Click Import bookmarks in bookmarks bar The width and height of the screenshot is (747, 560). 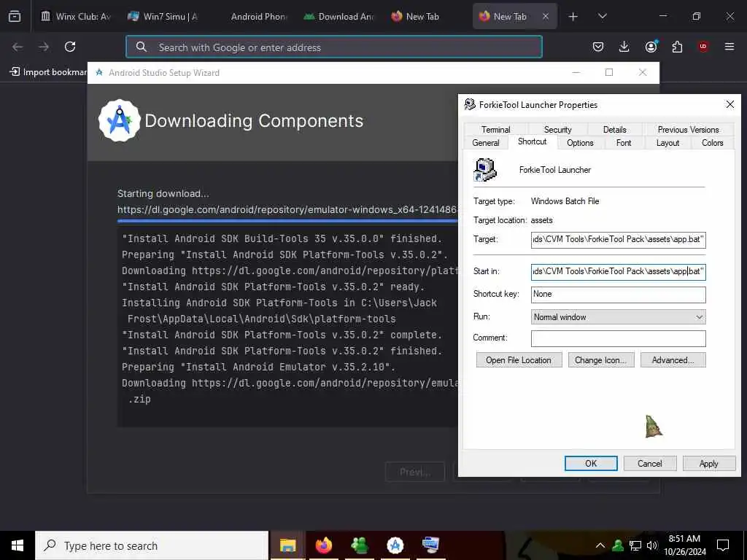pyautogui.click(x=48, y=72)
